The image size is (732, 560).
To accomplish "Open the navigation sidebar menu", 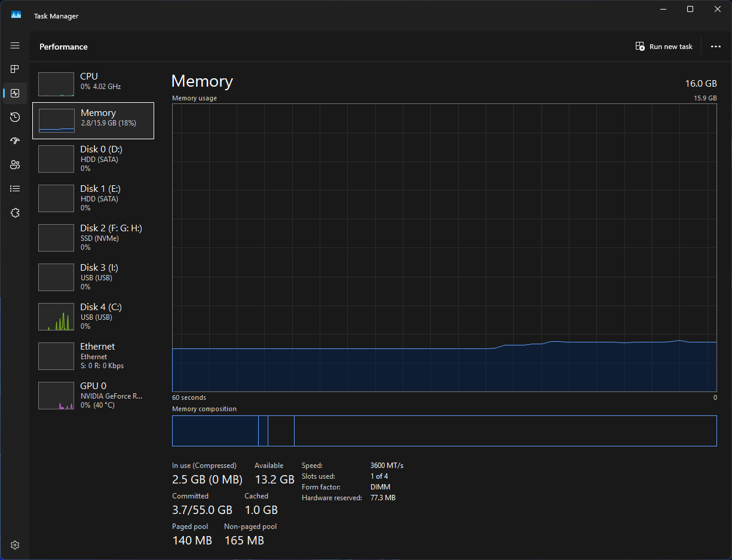I will point(15,45).
